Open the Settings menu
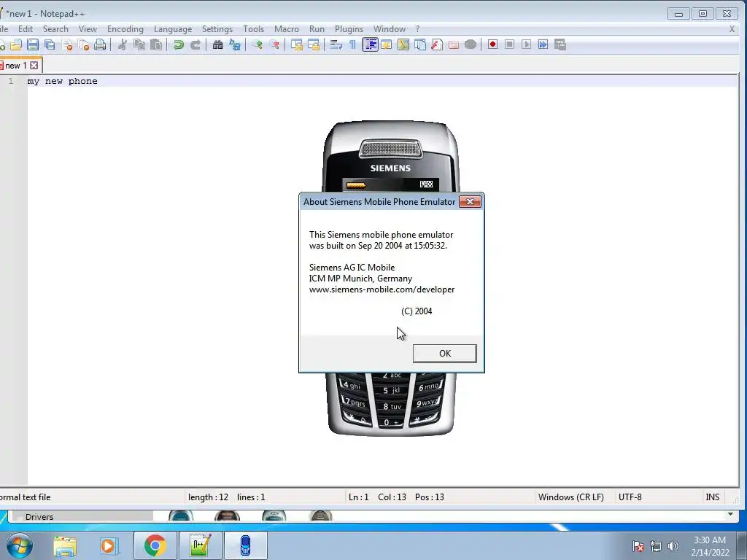 (x=217, y=29)
